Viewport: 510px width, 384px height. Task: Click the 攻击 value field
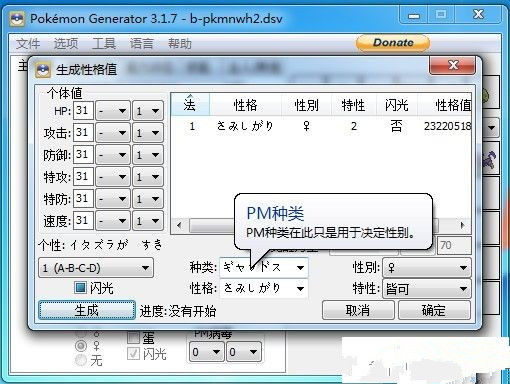click(x=83, y=133)
